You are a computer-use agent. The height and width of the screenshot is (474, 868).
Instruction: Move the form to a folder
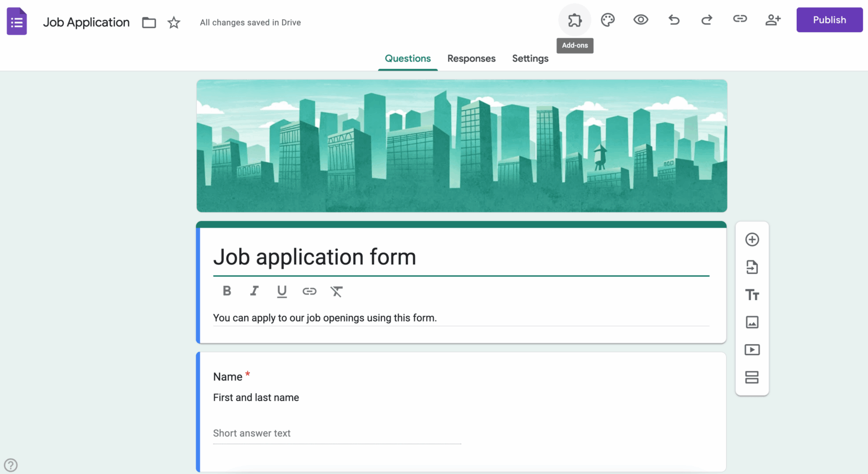[149, 22]
